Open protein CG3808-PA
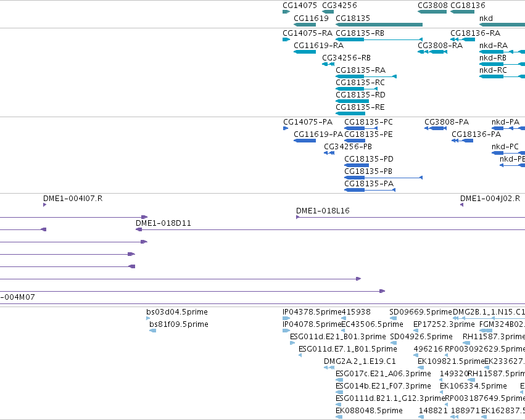Image resolution: width=525 pixels, height=420 pixels. [447, 122]
